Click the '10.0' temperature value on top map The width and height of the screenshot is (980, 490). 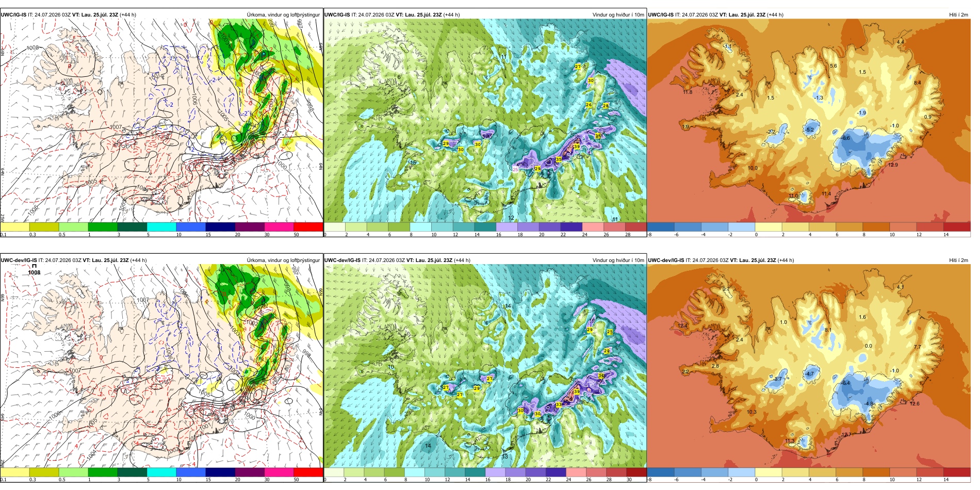tap(753, 168)
